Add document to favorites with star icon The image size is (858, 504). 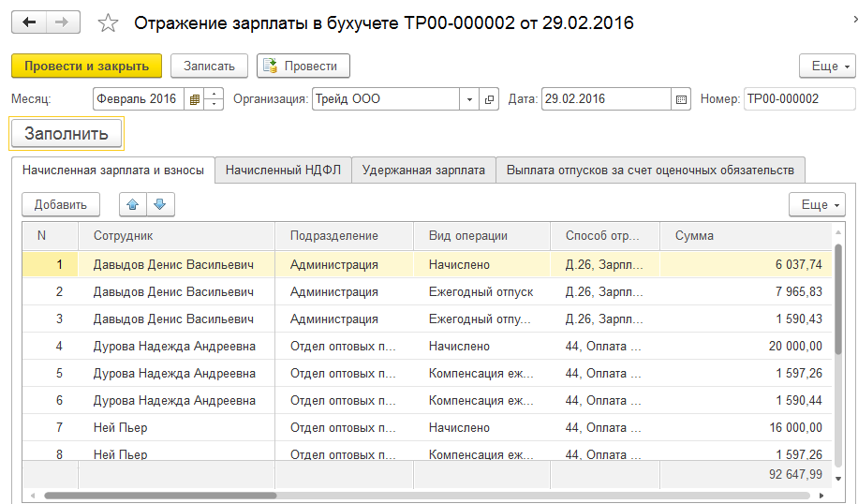(109, 23)
